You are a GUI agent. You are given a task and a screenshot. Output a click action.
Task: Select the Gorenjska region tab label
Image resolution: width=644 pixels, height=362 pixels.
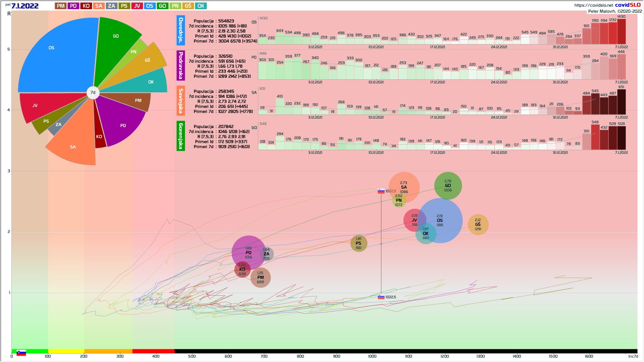point(180,136)
